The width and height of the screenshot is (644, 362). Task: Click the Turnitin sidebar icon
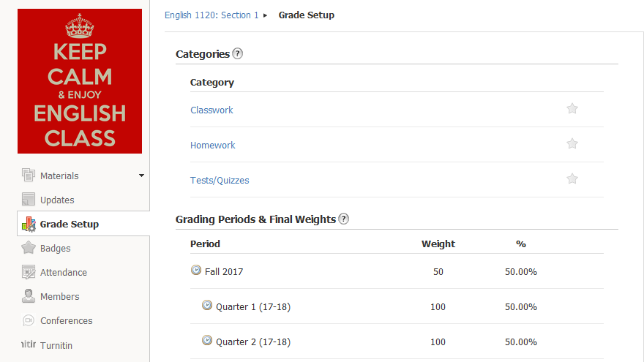pos(28,344)
